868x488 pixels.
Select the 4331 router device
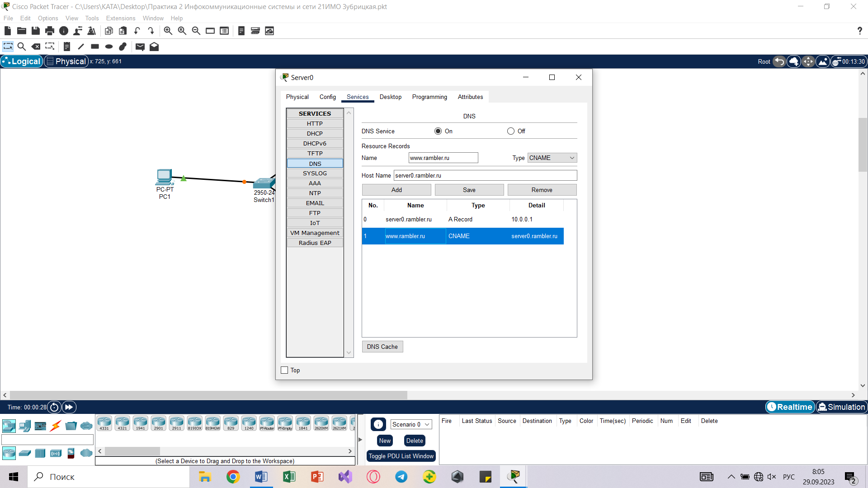(x=104, y=423)
